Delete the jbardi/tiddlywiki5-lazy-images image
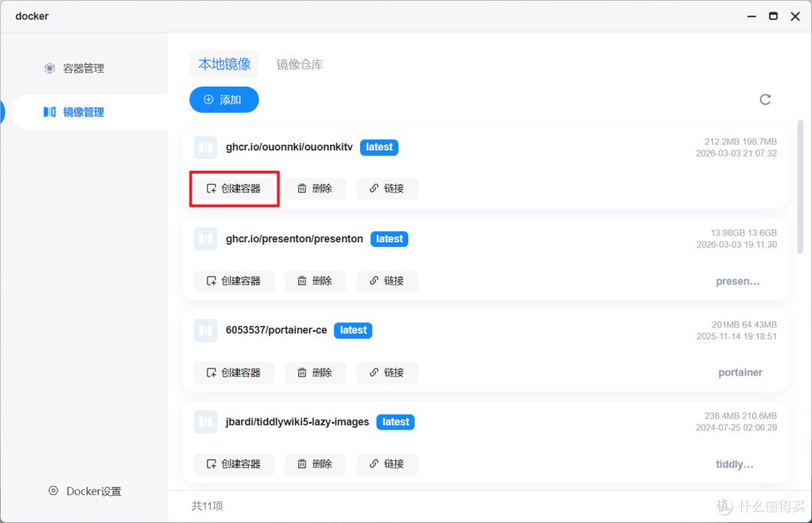The image size is (812, 523). [315, 464]
